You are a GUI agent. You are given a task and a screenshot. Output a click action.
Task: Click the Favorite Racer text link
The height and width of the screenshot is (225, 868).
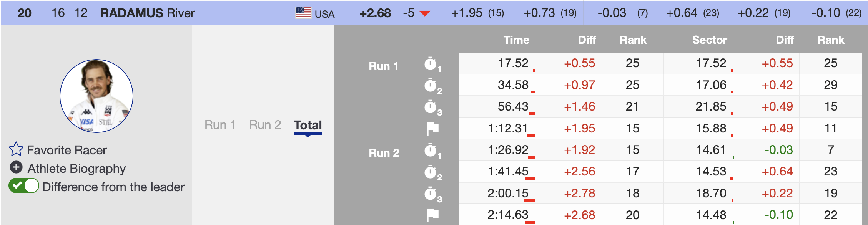67,150
